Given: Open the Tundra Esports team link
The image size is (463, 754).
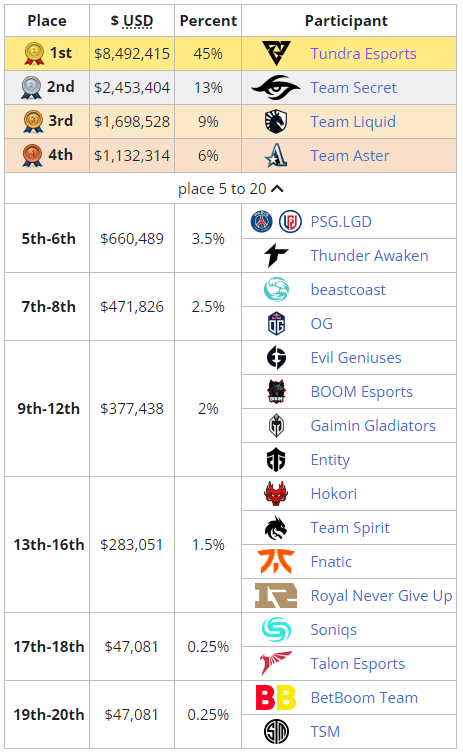Looking at the screenshot, I should click(363, 53).
